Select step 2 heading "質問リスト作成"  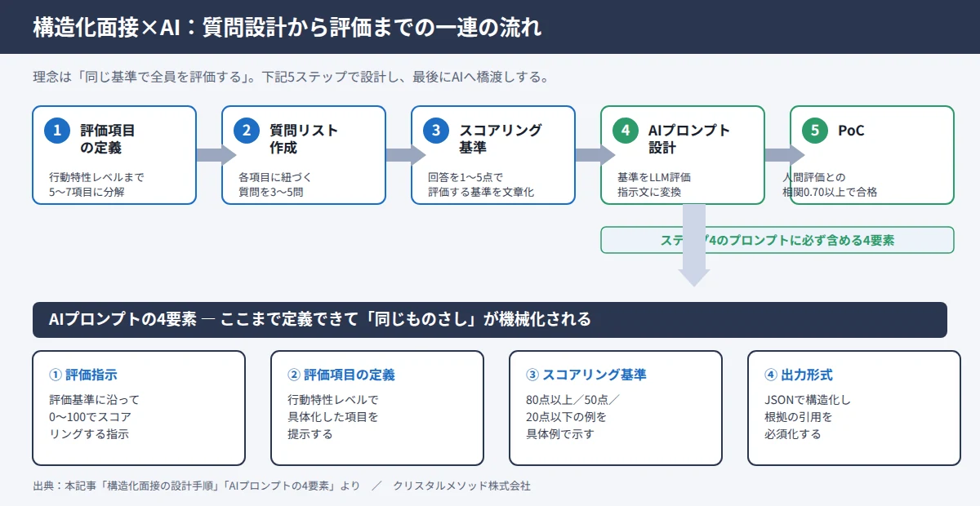[304, 139]
